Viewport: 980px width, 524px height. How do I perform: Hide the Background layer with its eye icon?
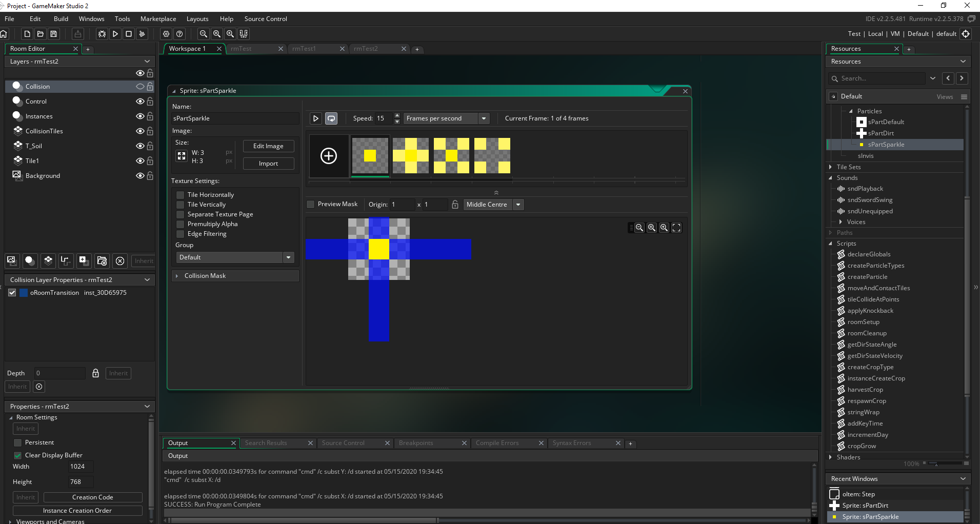140,176
